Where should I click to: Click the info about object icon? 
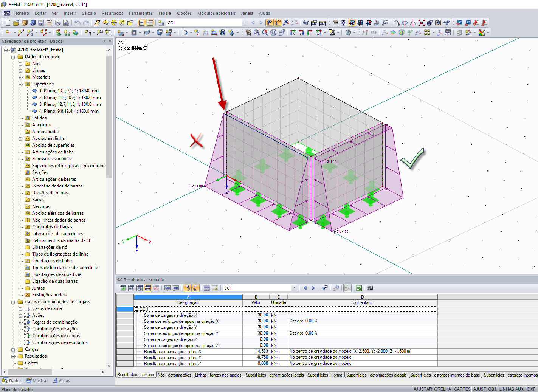point(429,23)
